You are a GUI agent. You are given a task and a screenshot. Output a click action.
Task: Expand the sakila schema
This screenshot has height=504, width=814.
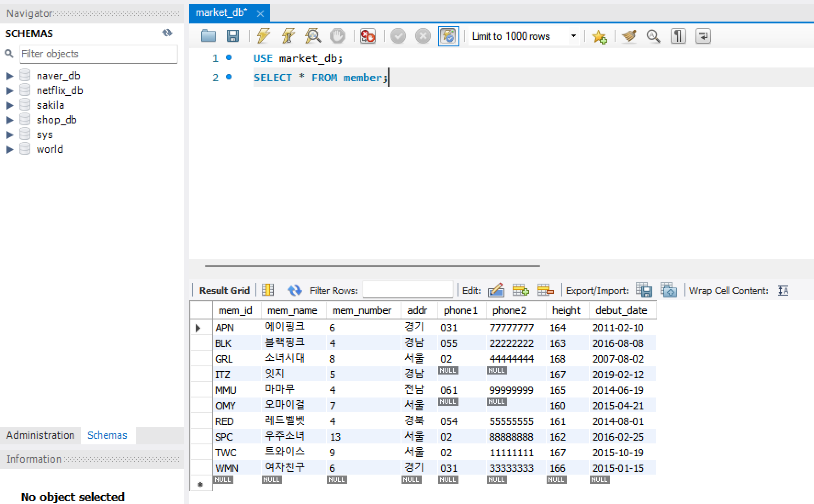click(x=10, y=105)
